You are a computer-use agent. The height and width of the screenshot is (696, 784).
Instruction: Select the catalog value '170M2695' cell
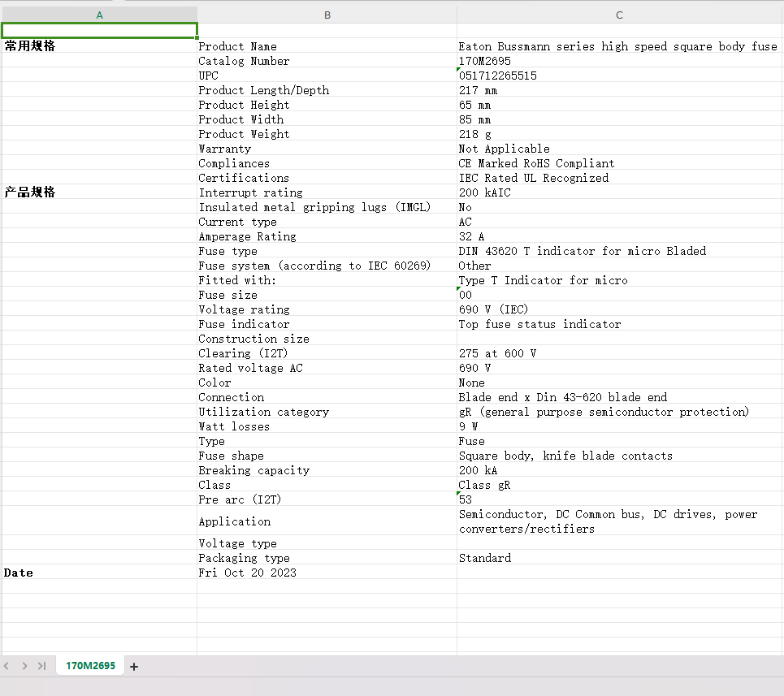click(x=620, y=60)
